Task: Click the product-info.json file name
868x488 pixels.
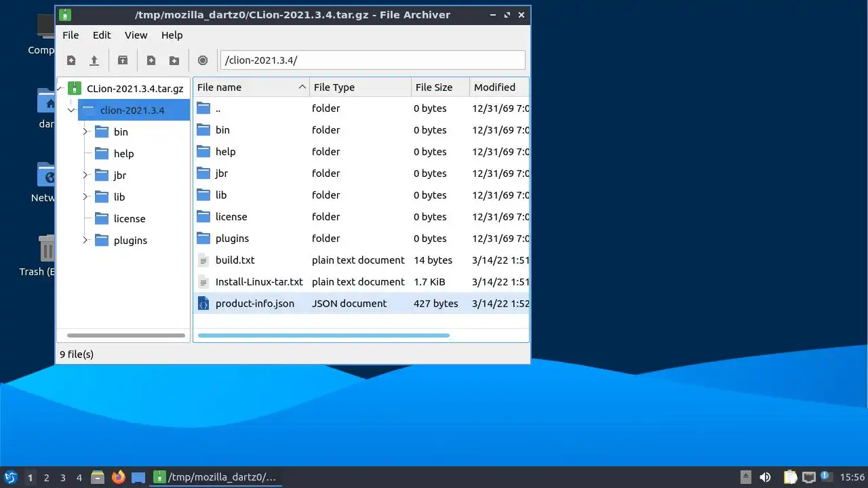Action: (x=255, y=304)
